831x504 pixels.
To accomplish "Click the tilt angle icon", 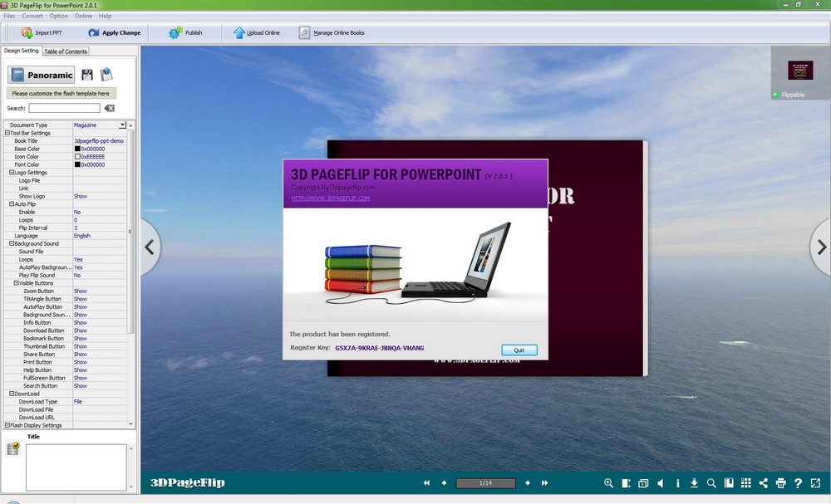I will (626, 482).
